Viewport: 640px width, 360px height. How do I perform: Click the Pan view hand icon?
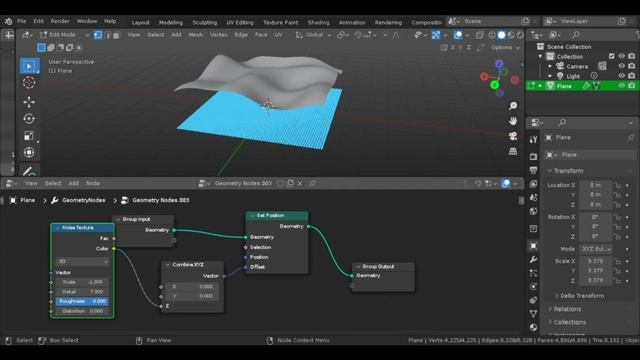point(513,121)
